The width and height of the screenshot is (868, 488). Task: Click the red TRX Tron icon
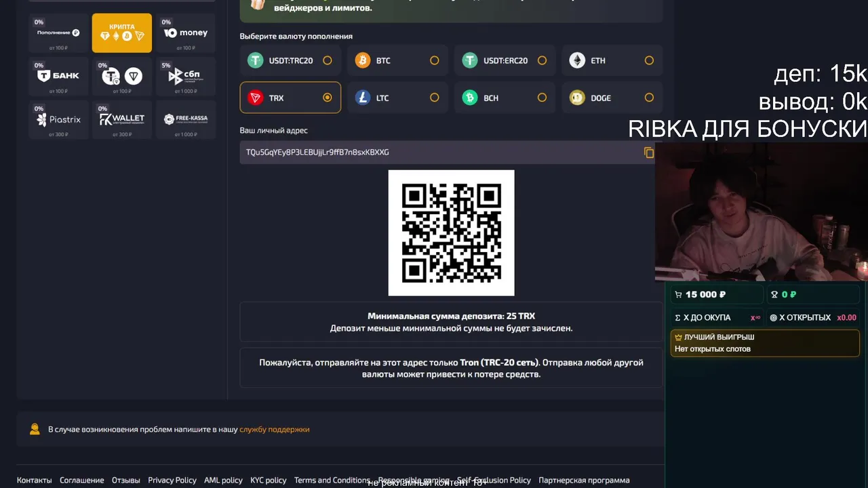pyautogui.click(x=256, y=98)
